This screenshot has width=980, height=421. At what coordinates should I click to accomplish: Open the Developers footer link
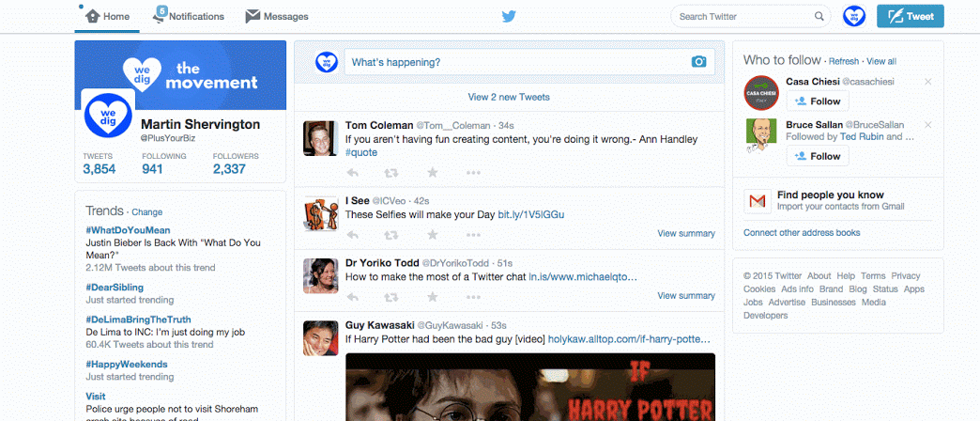(766, 316)
